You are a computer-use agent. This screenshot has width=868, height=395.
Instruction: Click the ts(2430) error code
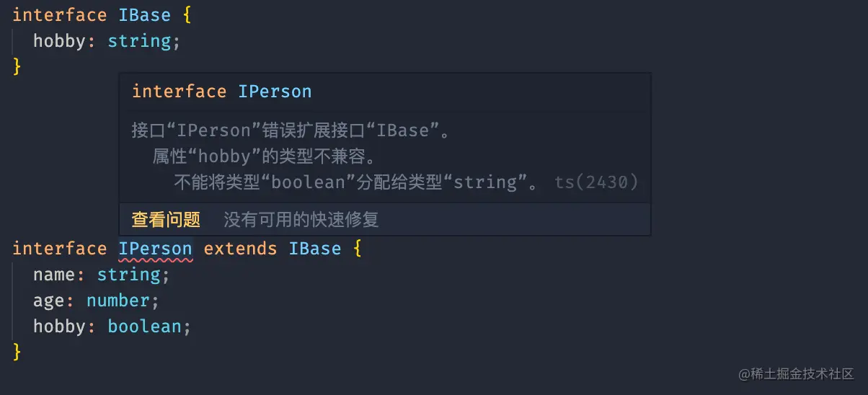pos(596,182)
